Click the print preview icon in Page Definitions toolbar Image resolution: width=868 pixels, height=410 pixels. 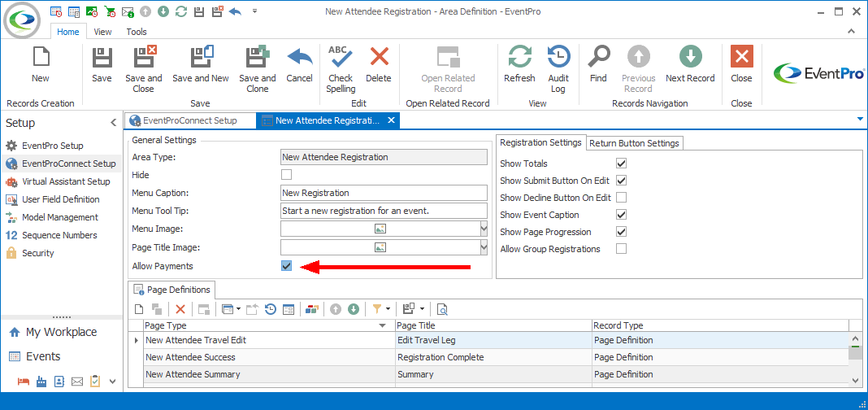click(x=442, y=309)
